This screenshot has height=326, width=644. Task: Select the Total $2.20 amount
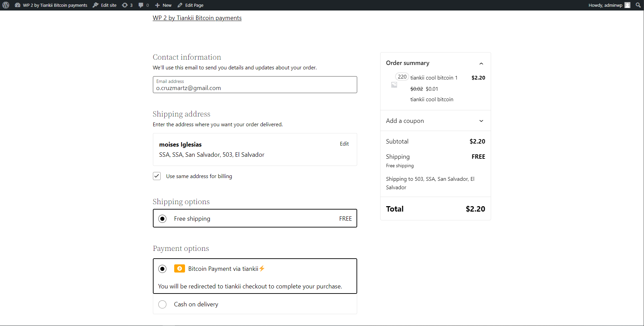click(475, 209)
